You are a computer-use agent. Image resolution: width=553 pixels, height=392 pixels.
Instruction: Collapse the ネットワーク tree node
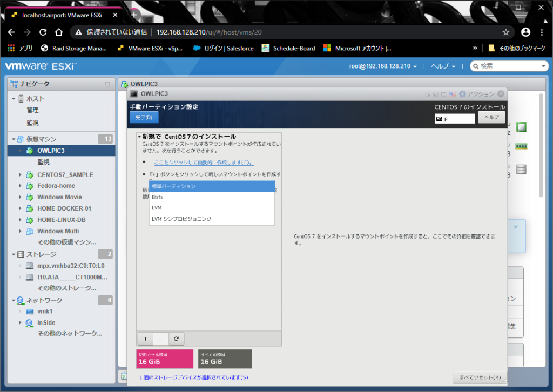coord(14,300)
